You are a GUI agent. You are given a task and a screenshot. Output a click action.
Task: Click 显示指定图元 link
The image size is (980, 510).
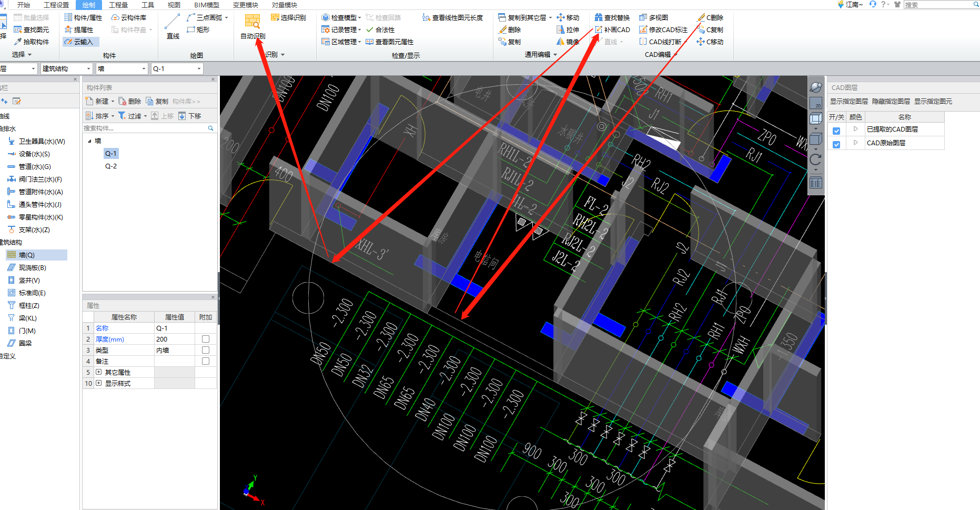(933, 102)
